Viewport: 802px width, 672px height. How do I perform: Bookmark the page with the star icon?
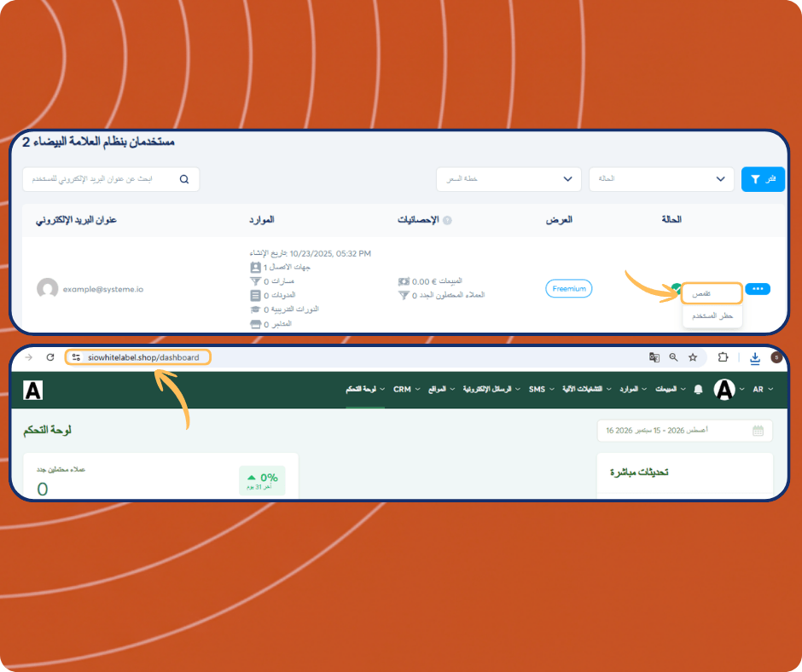(x=693, y=357)
